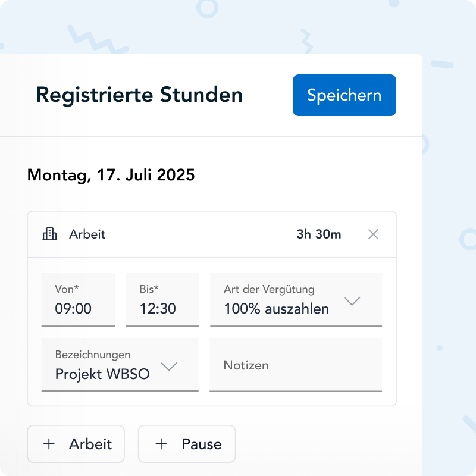Add a new Pause entry
This screenshot has width=476, height=476.
pyautogui.click(x=186, y=444)
